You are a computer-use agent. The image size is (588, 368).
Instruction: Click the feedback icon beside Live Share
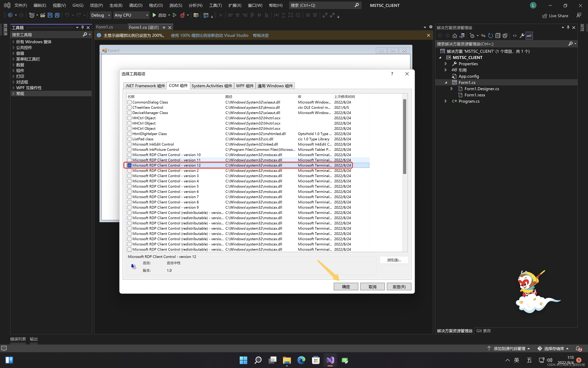pos(579,15)
